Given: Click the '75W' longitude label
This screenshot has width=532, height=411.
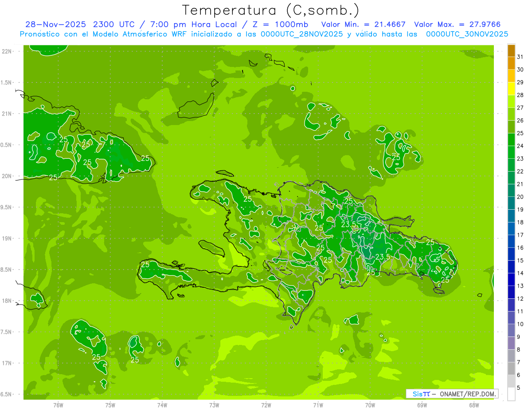Looking at the screenshot, I should pyautogui.click(x=110, y=405).
